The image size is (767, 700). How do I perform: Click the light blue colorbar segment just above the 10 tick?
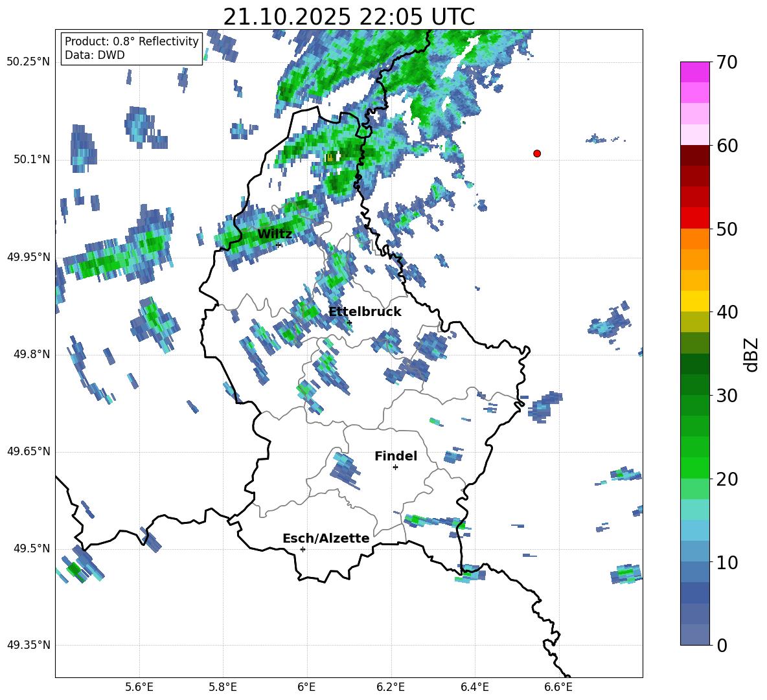click(x=695, y=551)
